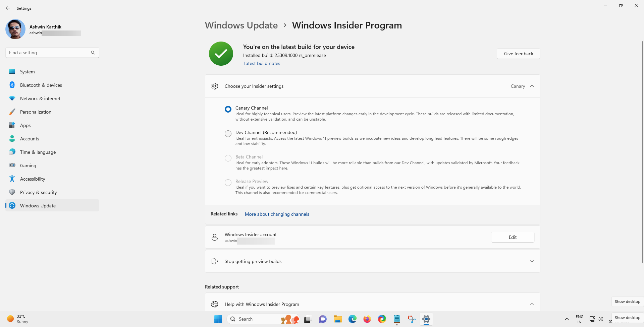Open volume control in the system tray

coord(600,319)
